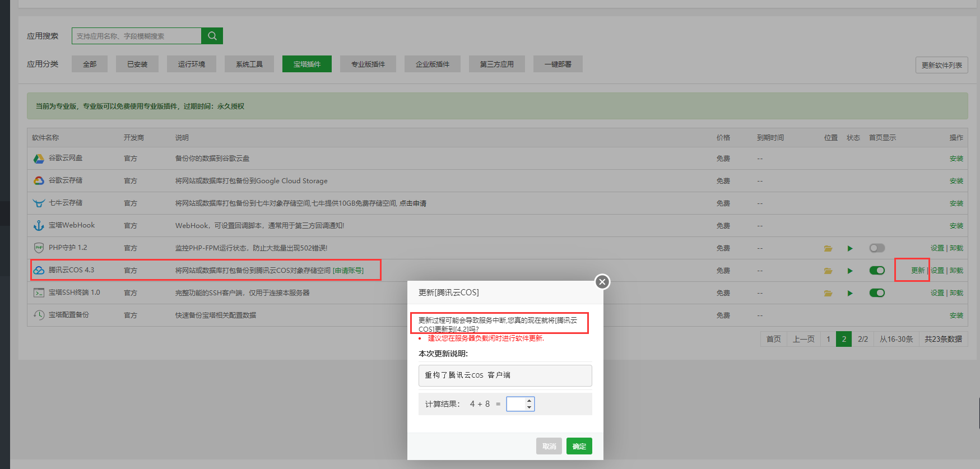Click the 到期时间 column header
This screenshot has height=469, width=980.
click(770, 138)
